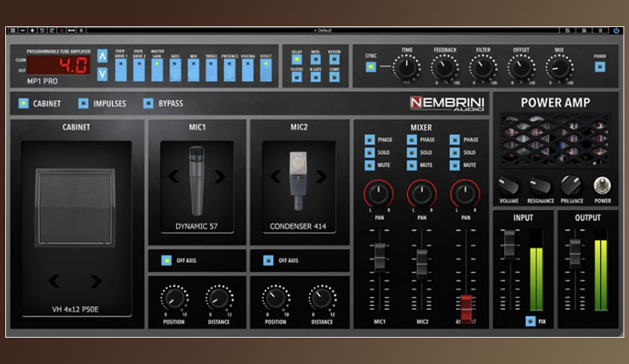Select previous microphone for MIC1
Screen dimensions: 629x364
[x=174, y=177]
